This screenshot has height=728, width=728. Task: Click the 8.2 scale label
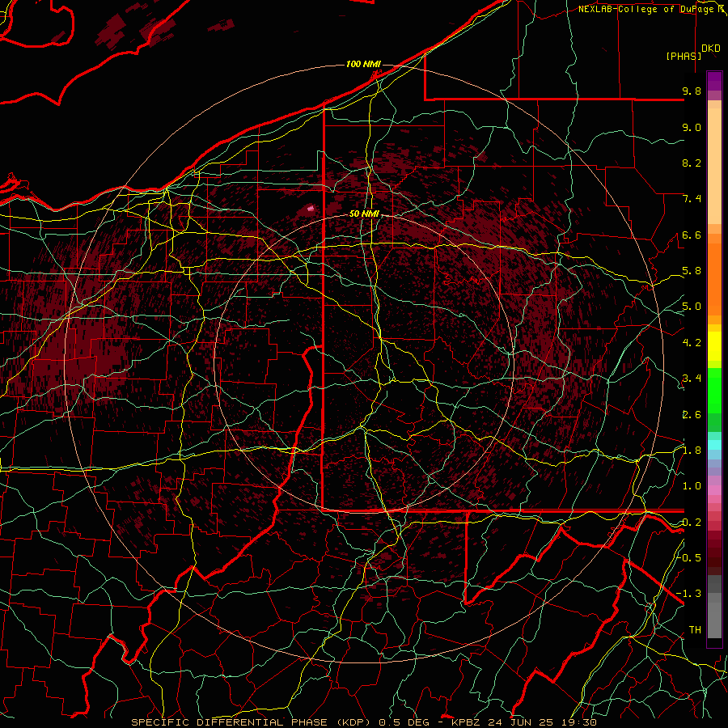(692, 163)
